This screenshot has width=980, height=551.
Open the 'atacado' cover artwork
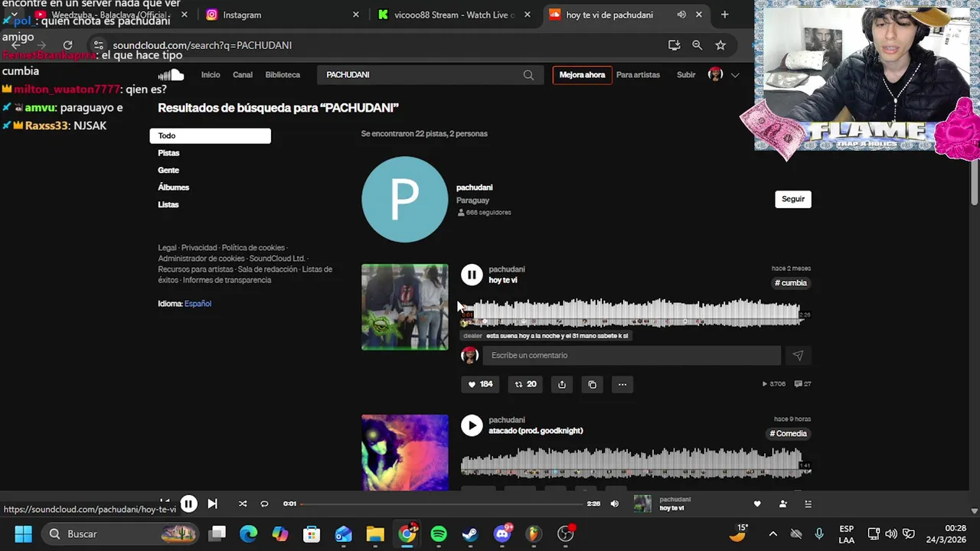click(404, 452)
